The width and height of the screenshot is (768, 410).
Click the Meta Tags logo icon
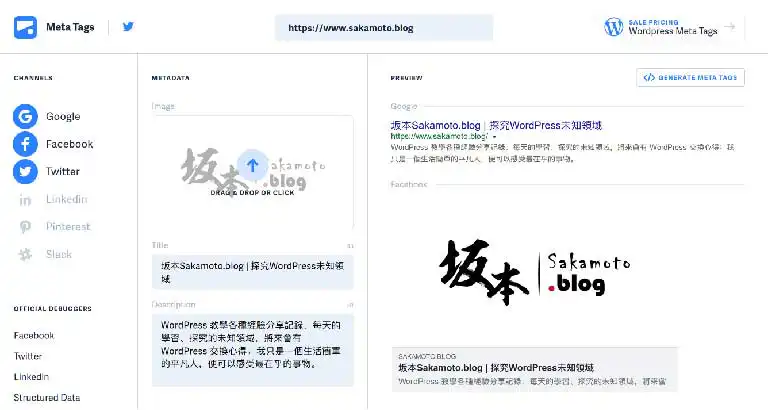[25, 27]
